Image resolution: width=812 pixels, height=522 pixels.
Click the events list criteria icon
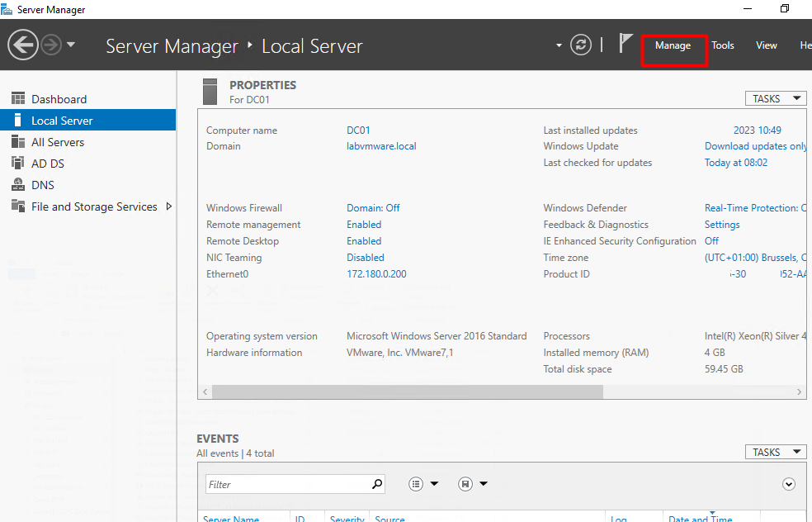click(x=416, y=484)
